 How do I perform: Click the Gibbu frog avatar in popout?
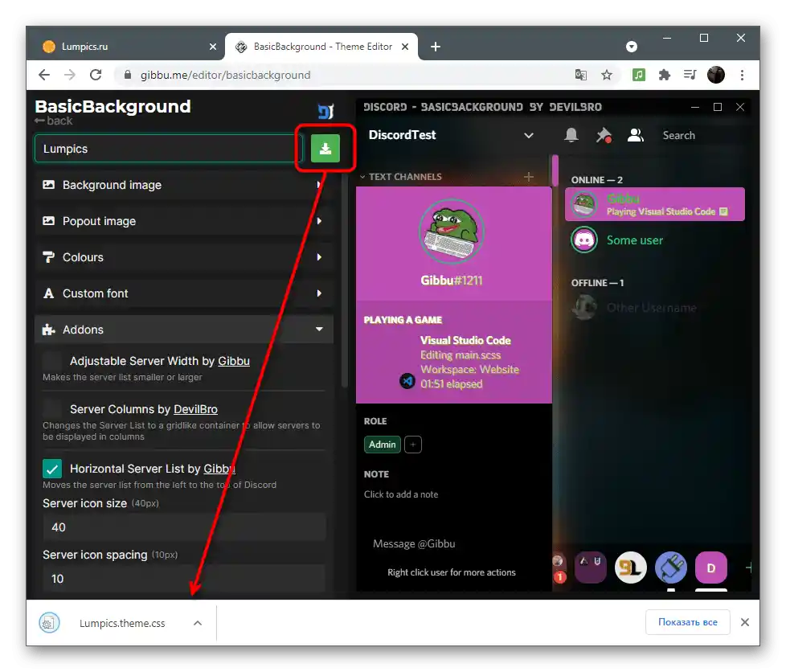click(451, 232)
